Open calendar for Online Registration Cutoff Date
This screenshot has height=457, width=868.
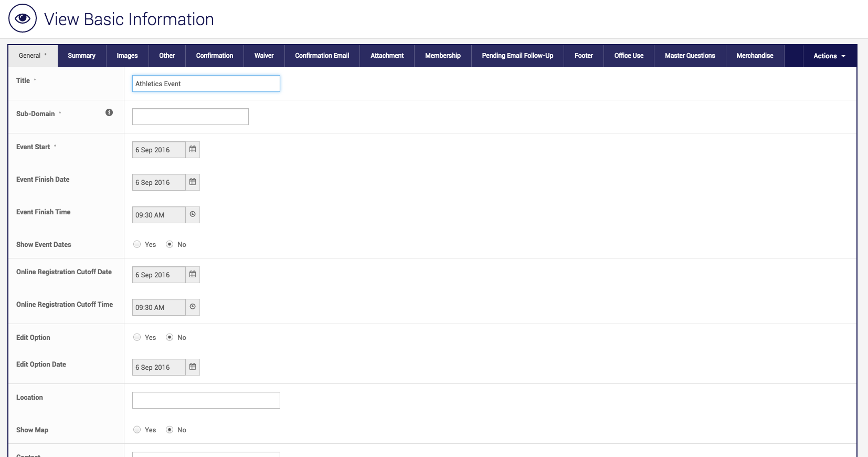193,275
